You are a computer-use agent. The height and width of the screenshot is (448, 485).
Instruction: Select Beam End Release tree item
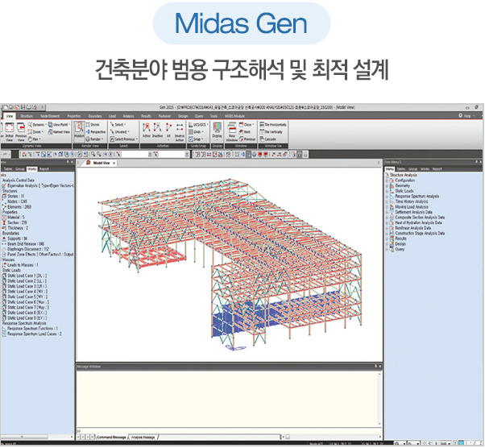[x=23, y=244]
